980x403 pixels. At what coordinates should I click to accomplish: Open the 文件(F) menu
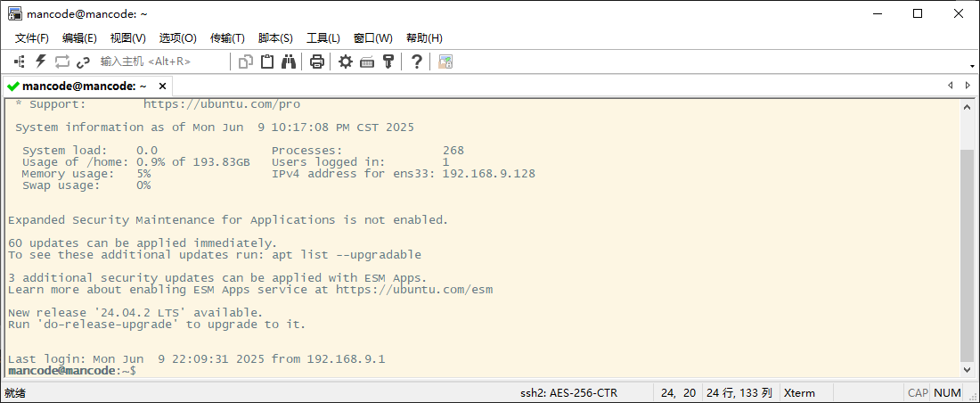[32, 38]
